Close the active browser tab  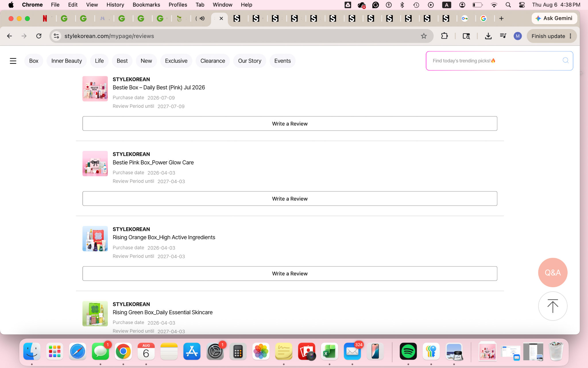[221, 18]
